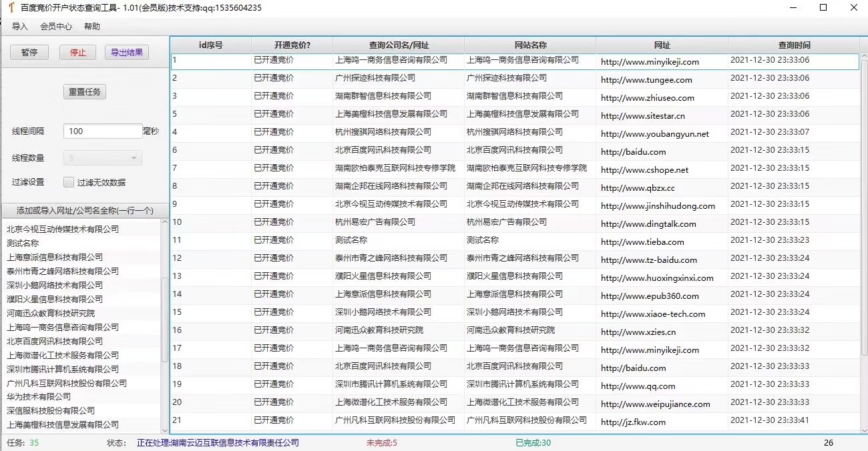This screenshot has height=451, width=868.
Task: Select 河南迅众教育科技研究院 in the left list
Action: tap(51, 313)
